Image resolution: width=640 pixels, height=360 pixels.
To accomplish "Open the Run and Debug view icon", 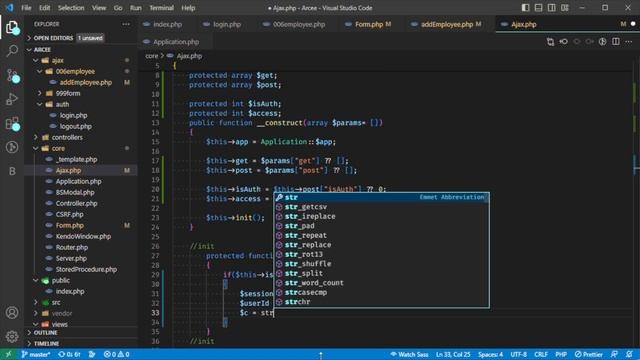I will [x=12, y=99].
